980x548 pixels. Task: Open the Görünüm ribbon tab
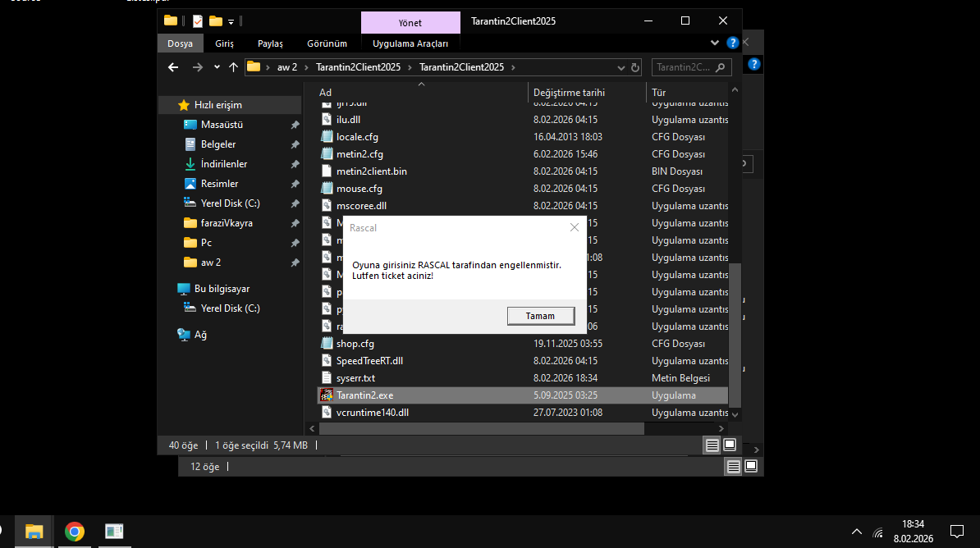[327, 43]
